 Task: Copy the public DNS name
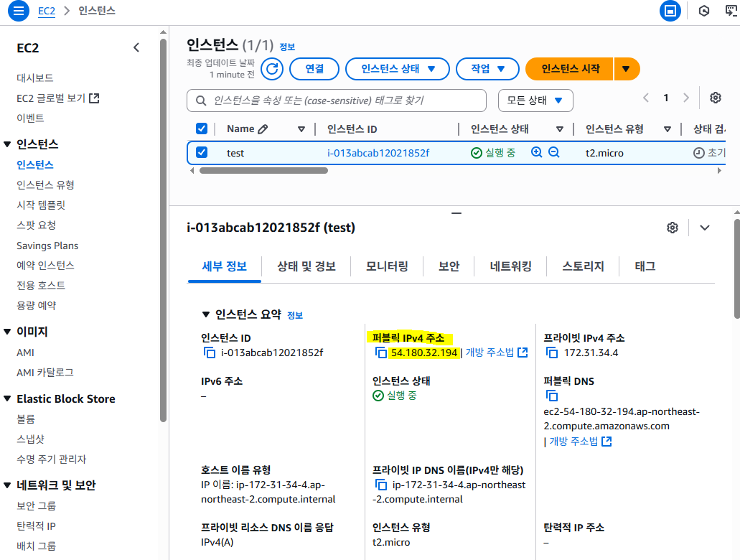click(x=551, y=396)
